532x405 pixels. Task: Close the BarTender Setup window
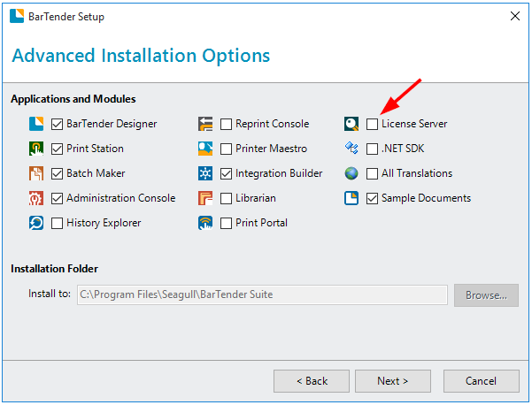515,16
